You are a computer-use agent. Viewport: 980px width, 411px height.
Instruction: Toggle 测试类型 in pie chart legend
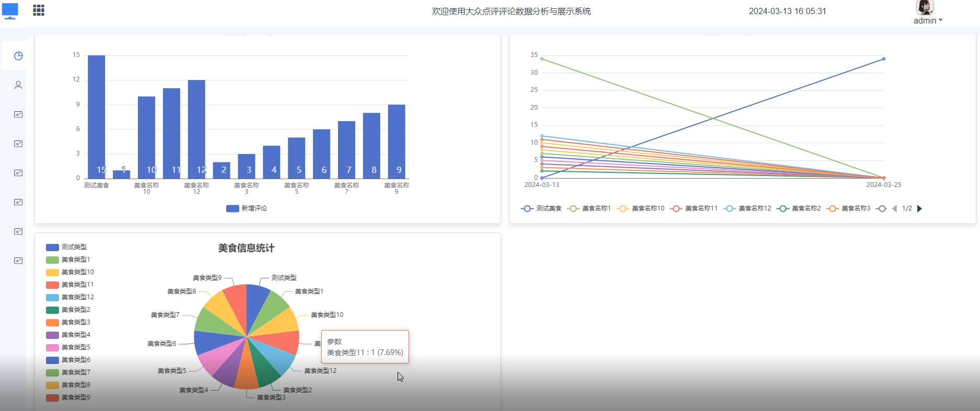coord(66,247)
